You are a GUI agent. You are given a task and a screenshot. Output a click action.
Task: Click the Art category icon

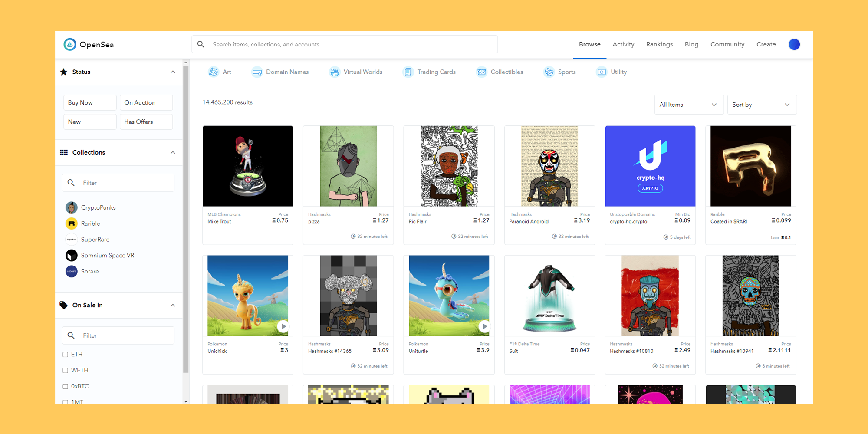214,72
